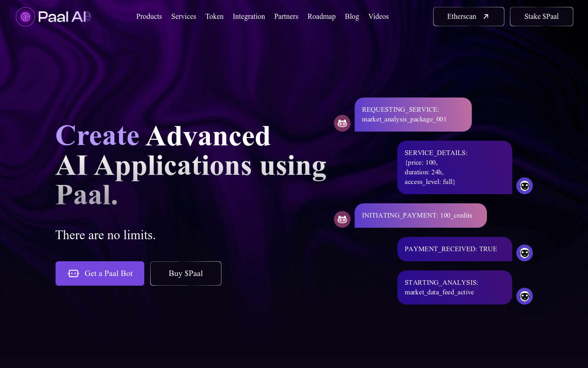Viewport: 588px width, 368px height.
Task: Click the pink bot avatar beside INITIATING_PAYMENT
Action: 342,219
